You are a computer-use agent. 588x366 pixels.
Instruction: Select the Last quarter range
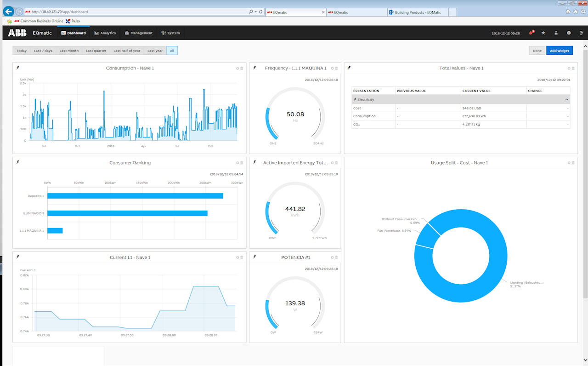coord(96,51)
